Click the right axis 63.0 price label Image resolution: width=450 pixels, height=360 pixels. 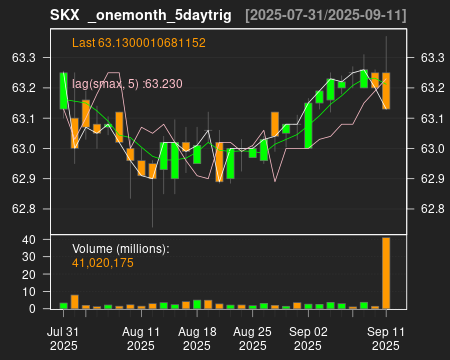pos(432,149)
